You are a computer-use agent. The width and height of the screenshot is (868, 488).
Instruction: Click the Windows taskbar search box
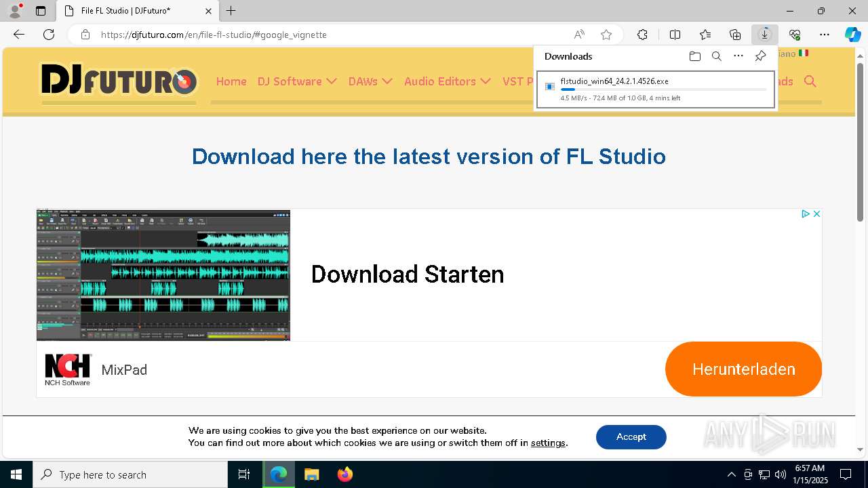(130, 474)
